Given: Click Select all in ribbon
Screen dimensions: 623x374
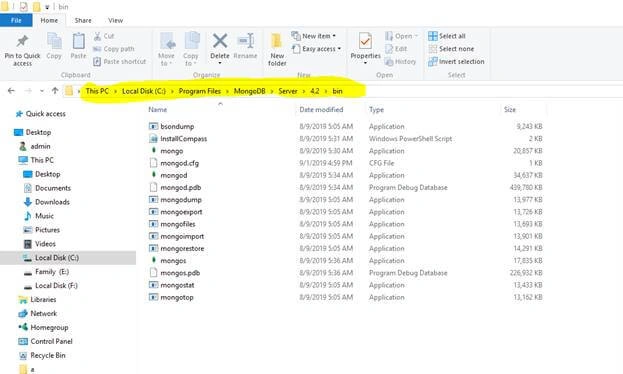Looking at the screenshot, I should coord(447,36).
